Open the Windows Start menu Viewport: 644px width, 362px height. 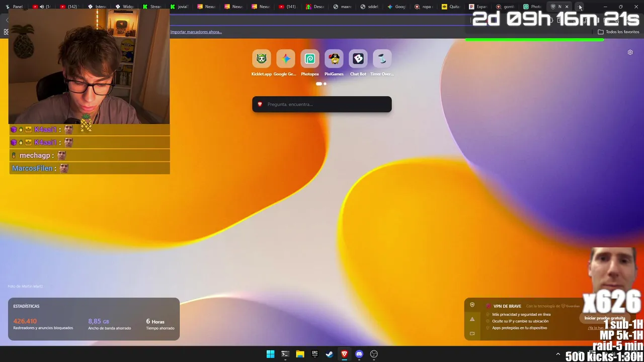click(270, 354)
